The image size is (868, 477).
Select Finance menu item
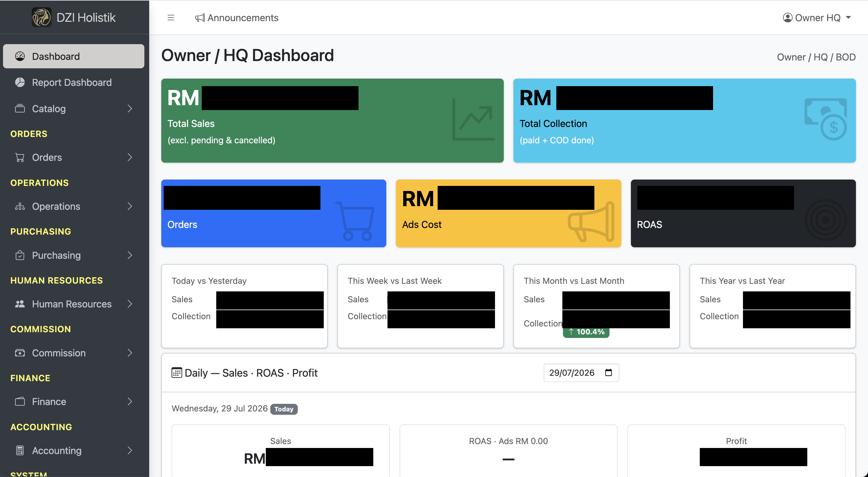click(x=73, y=401)
